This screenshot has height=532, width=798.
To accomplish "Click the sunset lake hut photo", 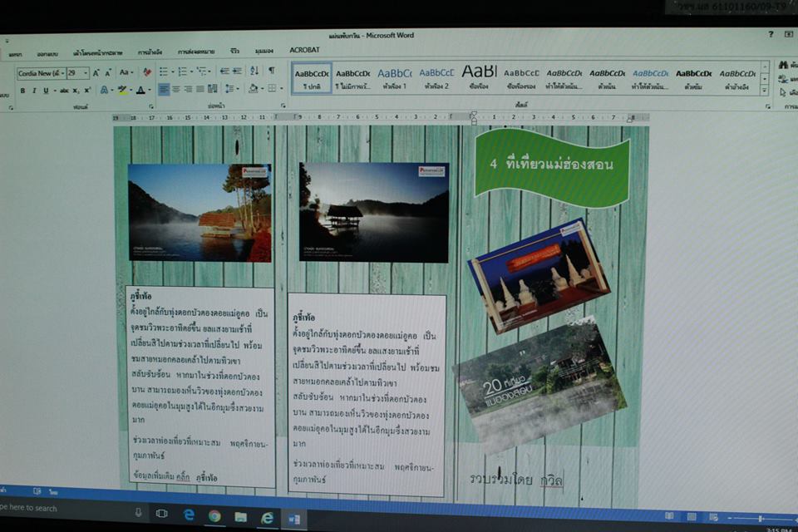I will 373,211.
